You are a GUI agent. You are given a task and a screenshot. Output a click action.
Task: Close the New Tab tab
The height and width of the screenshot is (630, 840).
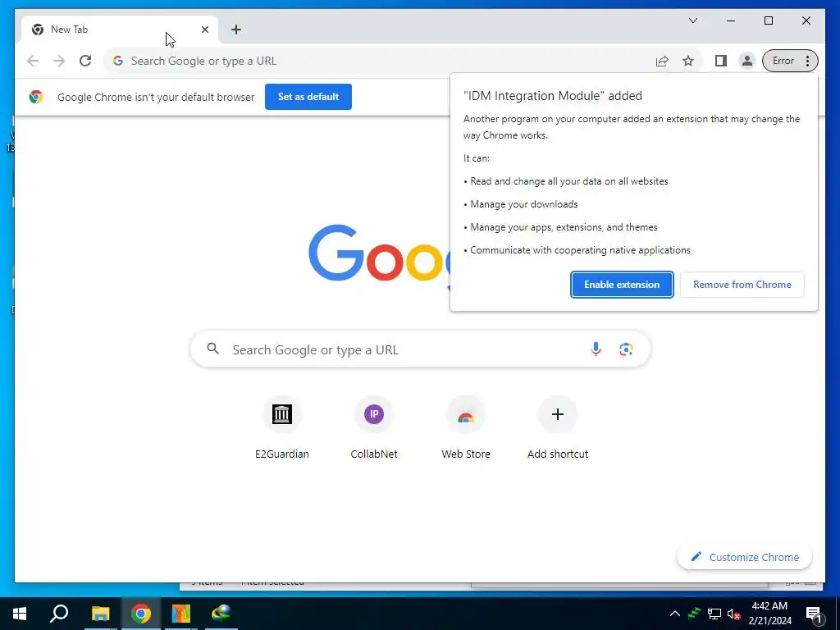[x=204, y=30]
